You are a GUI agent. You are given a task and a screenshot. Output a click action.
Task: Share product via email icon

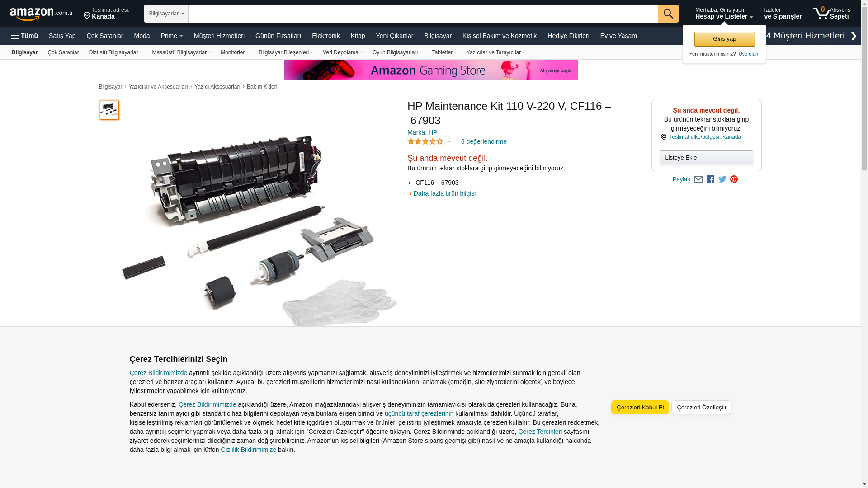(x=698, y=179)
